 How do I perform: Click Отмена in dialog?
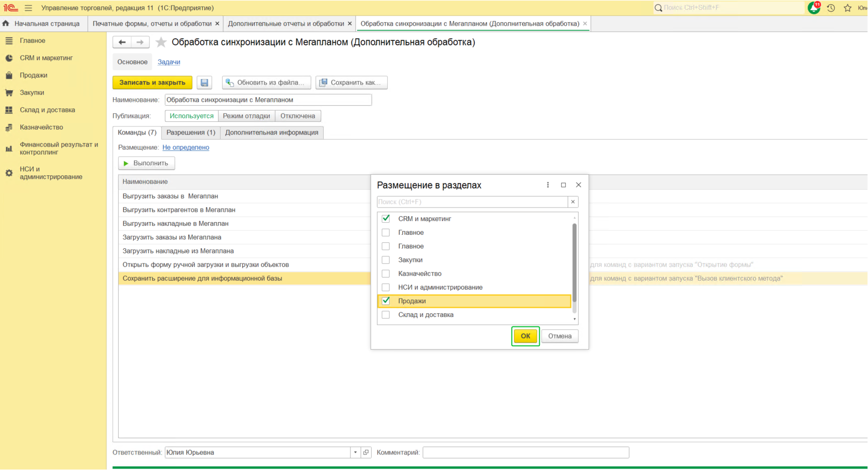(x=560, y=336)
